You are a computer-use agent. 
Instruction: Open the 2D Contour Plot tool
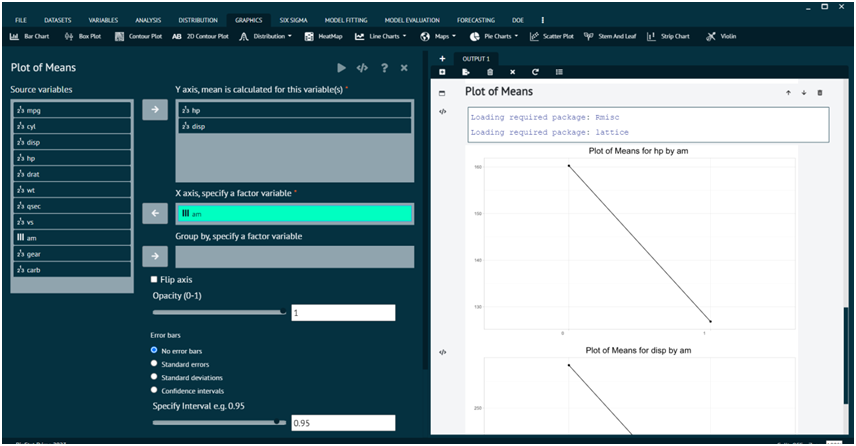200,37
